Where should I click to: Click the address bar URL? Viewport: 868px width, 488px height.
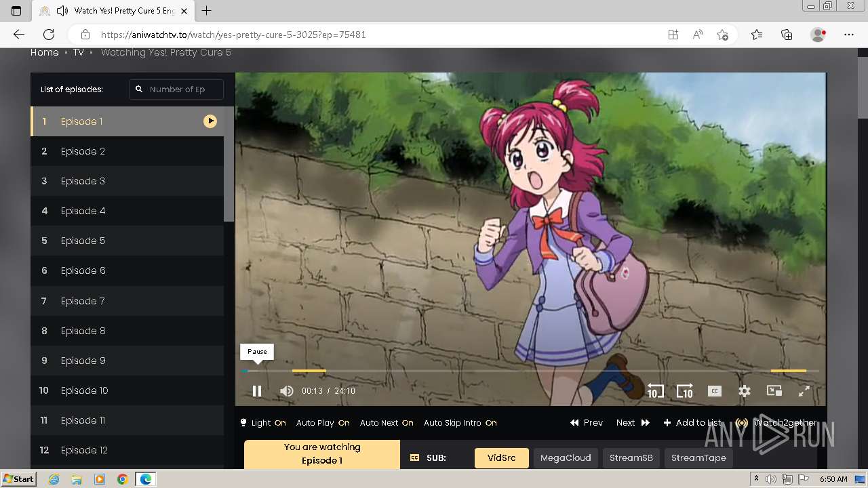click(x=233, y=35)
